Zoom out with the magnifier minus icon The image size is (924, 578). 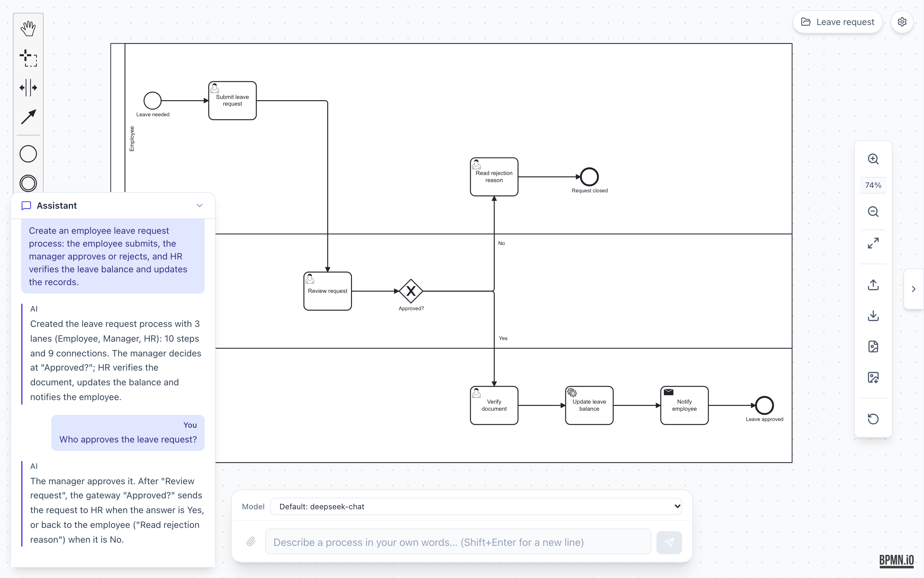point(873,212)
